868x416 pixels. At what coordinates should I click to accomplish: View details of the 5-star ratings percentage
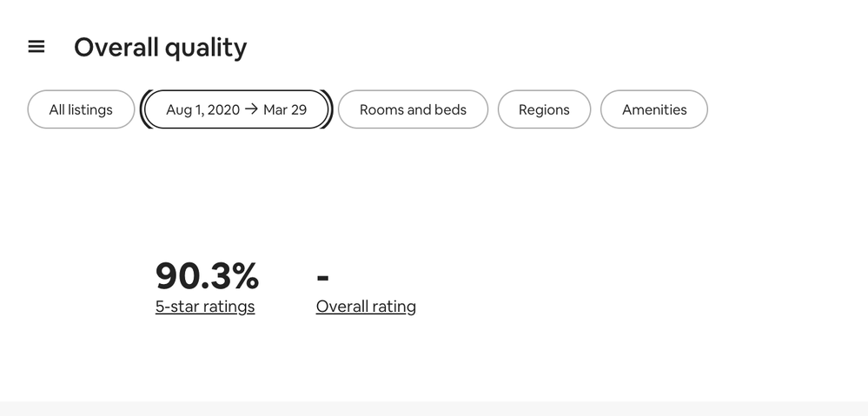(205, 307)
